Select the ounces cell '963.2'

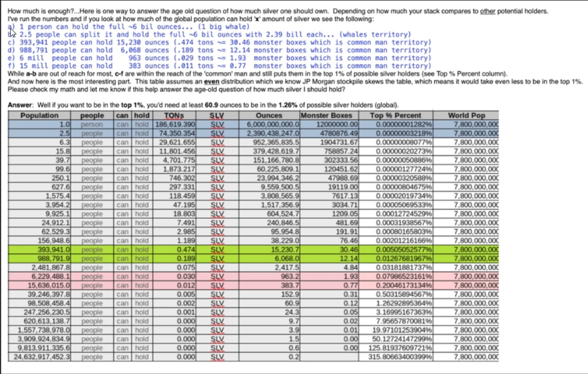click(x=269, y=277)
